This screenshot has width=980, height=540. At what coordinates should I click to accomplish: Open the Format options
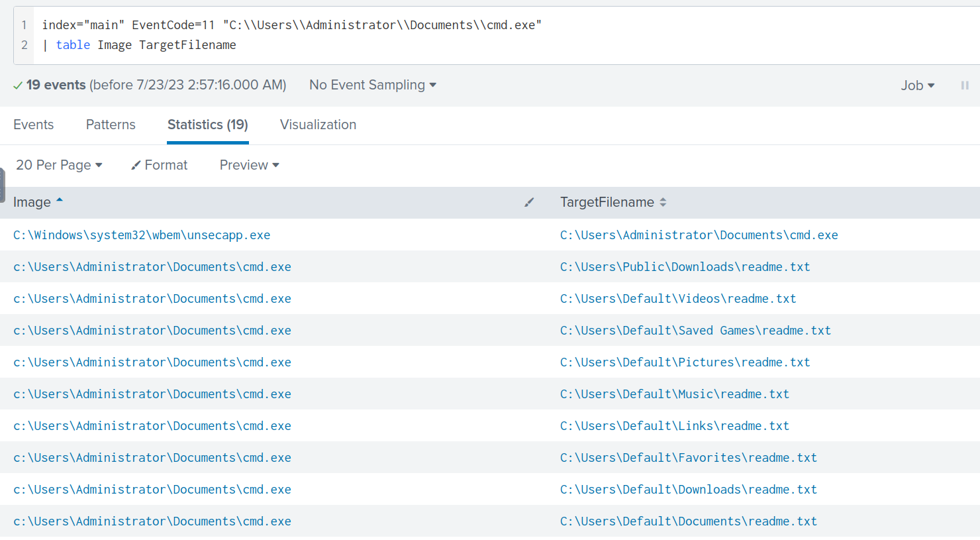click(160, 165)
